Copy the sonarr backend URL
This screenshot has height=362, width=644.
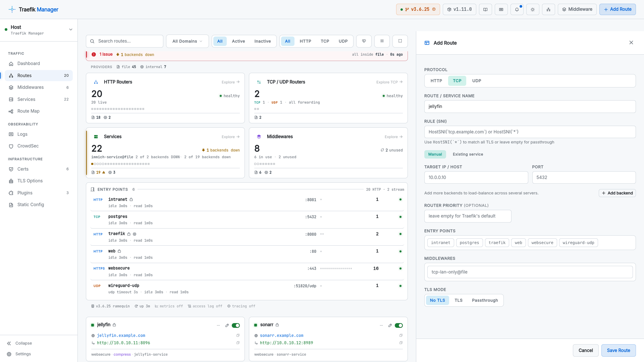point(401,343)
